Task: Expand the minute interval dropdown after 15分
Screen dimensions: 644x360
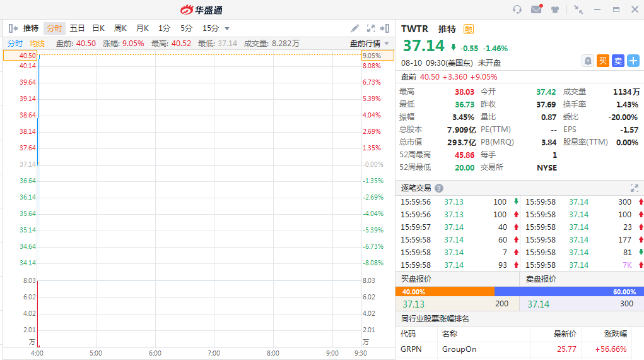Action: [x=227, y=28]
